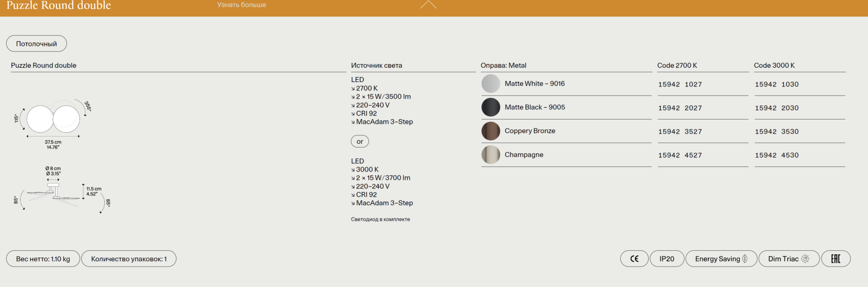The width and height of the screenshot is (868, 287).
Task: Select the Потолочный mounting type pill
Action: [x=37, y=43]
